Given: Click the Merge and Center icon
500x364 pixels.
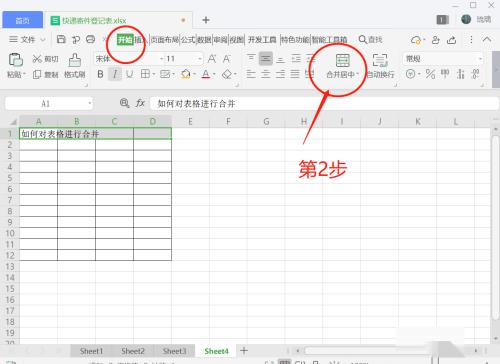Looking at the screenshot, I should (342, 60).
